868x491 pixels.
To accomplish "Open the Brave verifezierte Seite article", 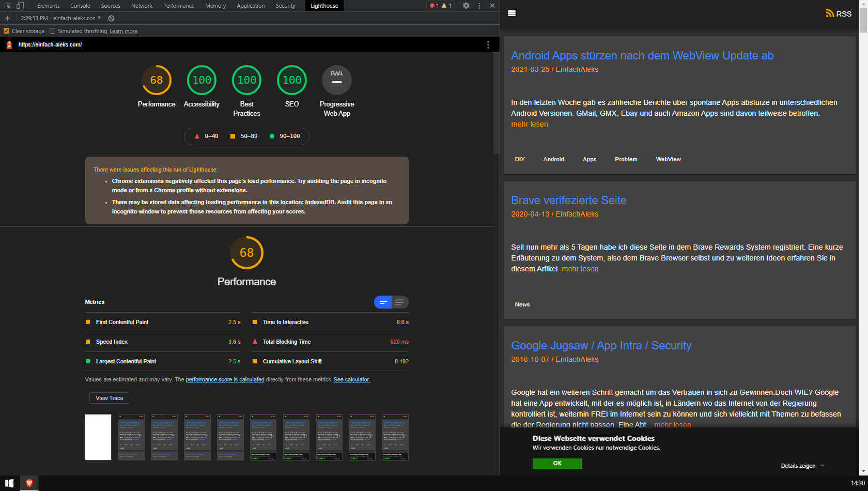I will [x=569, y=201].
